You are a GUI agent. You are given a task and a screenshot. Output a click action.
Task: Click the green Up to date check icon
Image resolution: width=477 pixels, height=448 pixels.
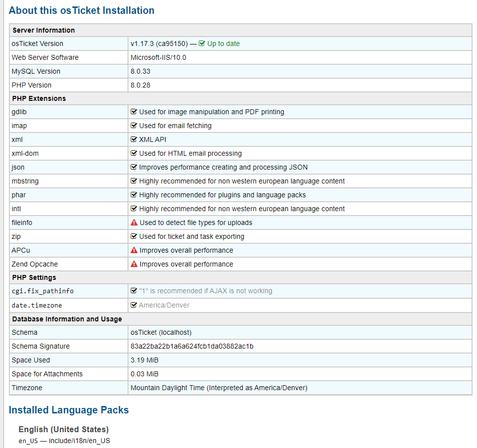pos(202,44)
